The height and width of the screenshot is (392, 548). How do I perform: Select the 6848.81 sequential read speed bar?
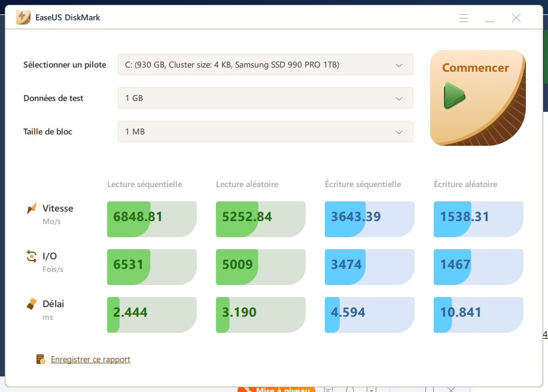(x=152, y=216)
